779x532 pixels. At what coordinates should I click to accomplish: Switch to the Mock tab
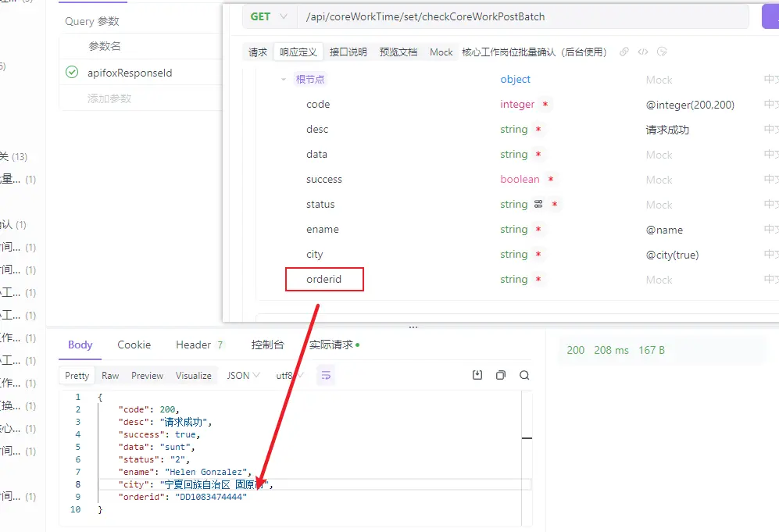tap(441, 52)
